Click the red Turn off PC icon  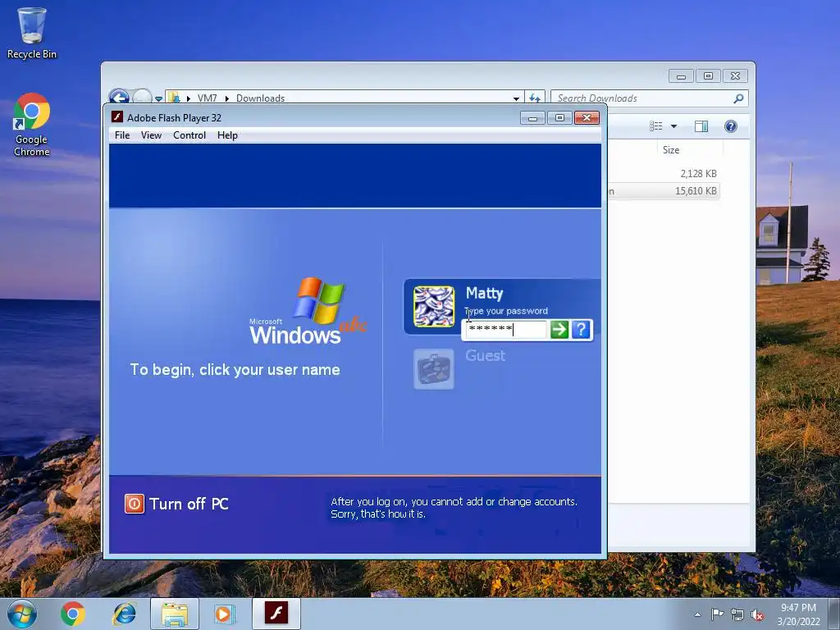tap(135, 504)
